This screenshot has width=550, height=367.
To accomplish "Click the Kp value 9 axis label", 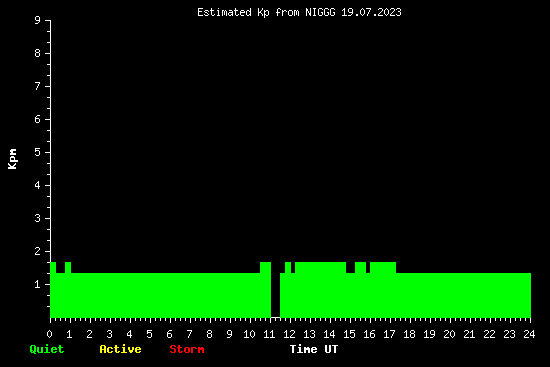I will (38, 20).
